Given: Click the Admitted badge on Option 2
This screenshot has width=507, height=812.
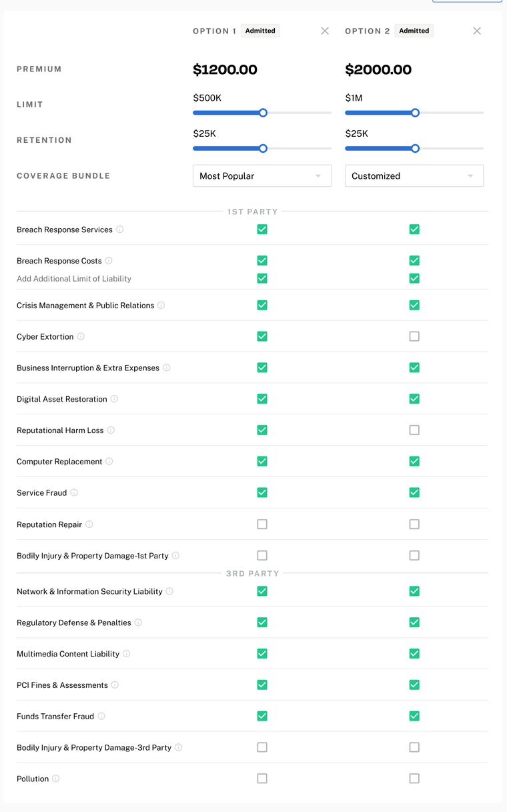Looking at the screenshot, I should (x=414, y=31).
